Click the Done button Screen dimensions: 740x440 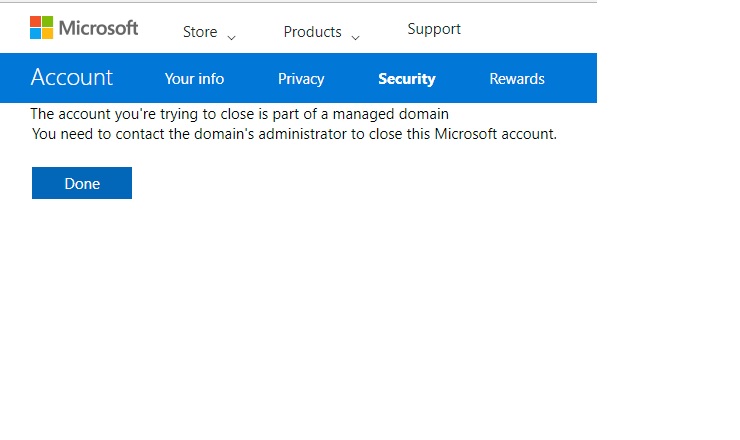tap(82, 183)
